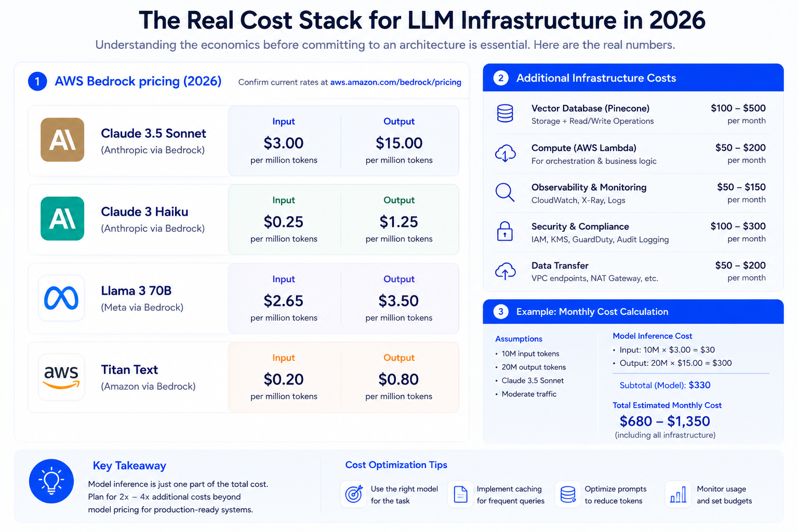Click the Key Takeaway lightbulb icon

(x=51, y=481)
